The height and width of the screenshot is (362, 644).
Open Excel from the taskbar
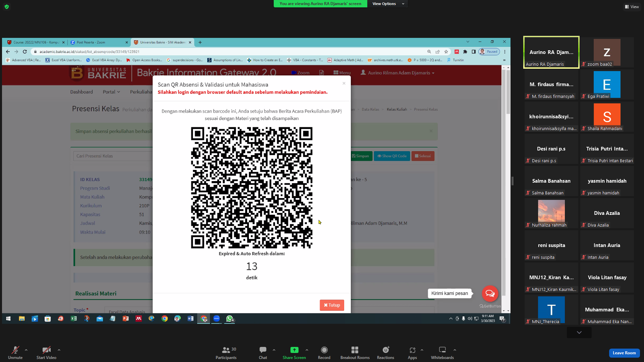tap(73, 319)
